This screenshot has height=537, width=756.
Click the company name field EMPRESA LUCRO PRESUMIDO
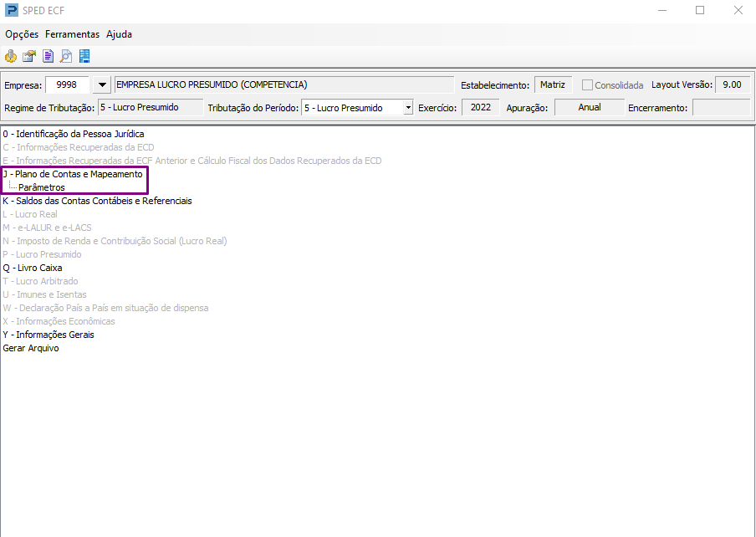[284, 84]
